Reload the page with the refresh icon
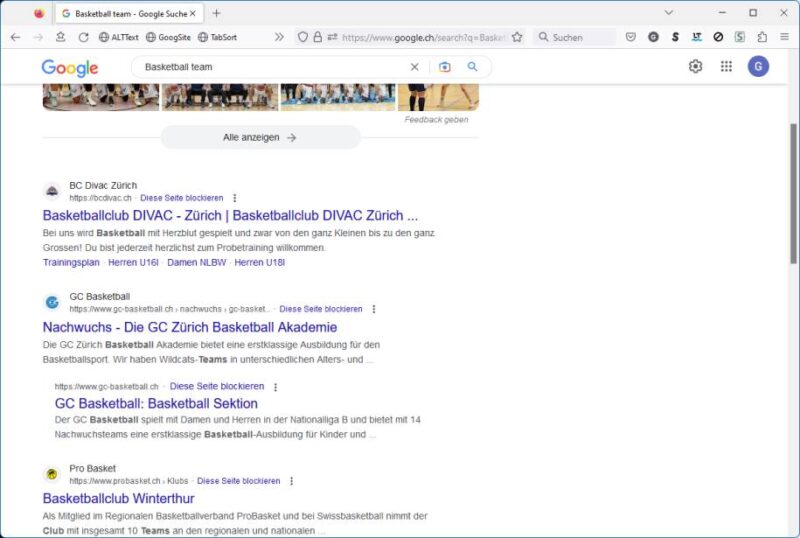This screenshot has width=800, height=538. click(x=83, y=37)
